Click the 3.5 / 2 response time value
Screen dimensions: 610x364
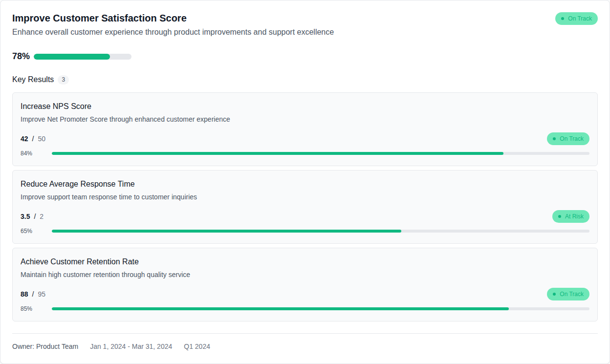pyautogui.click(x=32, y=216)
